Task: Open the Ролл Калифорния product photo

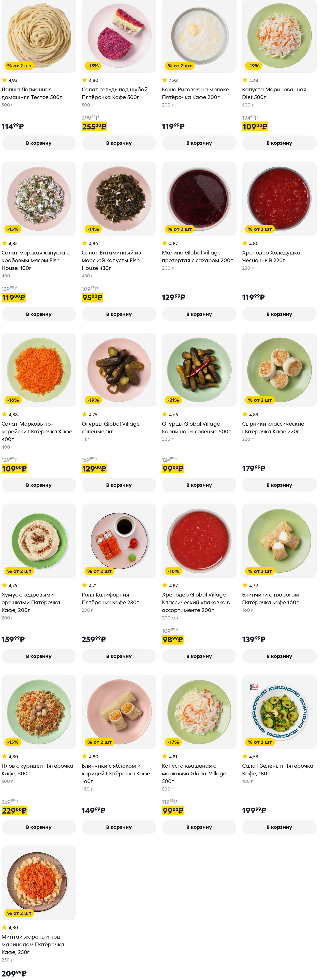Action: [119, 540]
